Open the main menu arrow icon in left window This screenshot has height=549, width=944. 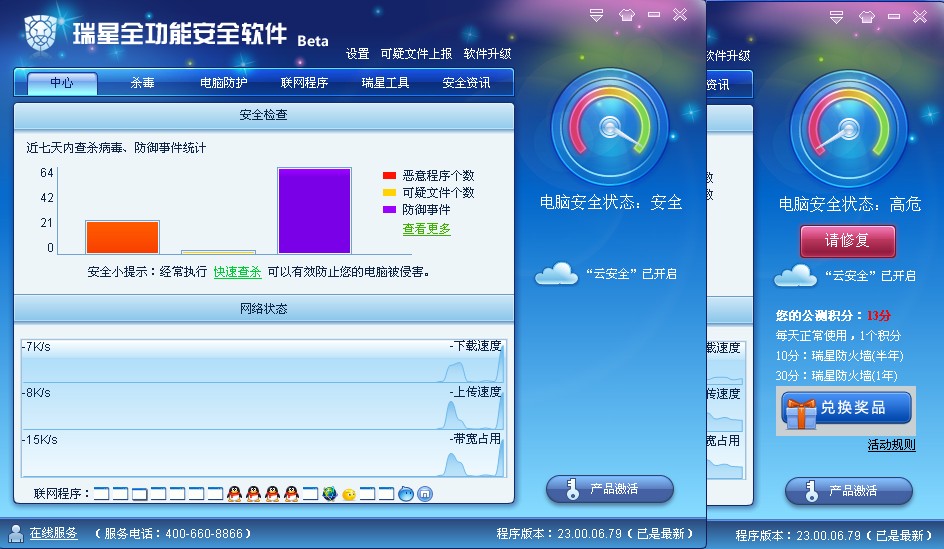(x=596, y=15)
